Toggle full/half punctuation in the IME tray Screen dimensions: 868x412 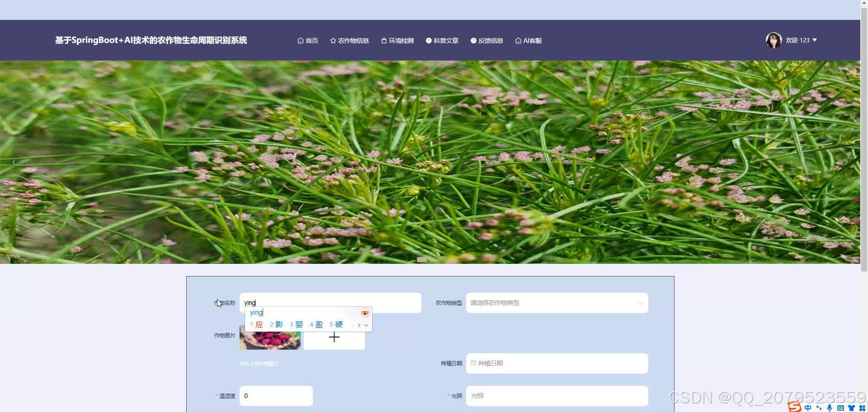pos(819,408)
